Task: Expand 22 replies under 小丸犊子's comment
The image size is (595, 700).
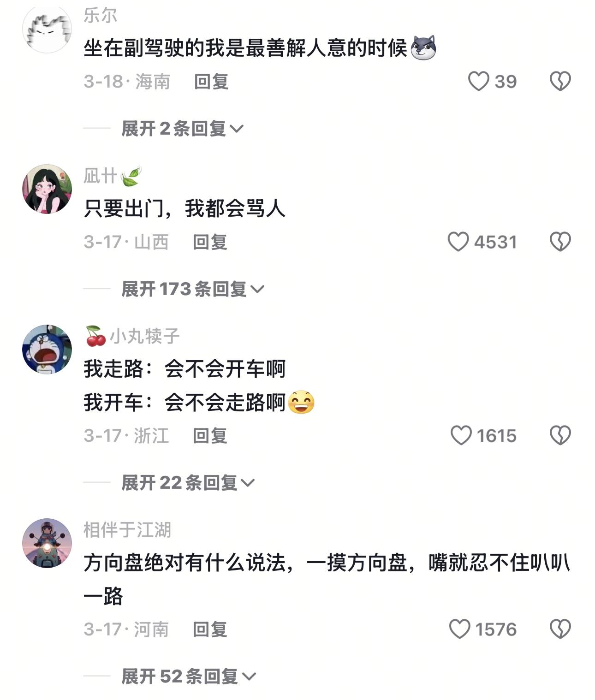Action: [188, 483]
